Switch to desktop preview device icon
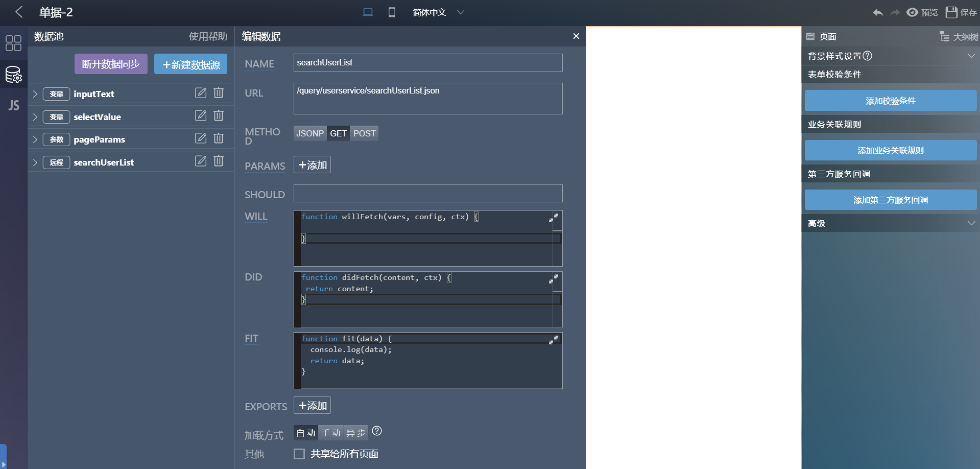The height and width of the screenshot is (469, 980). pos(368,12)
